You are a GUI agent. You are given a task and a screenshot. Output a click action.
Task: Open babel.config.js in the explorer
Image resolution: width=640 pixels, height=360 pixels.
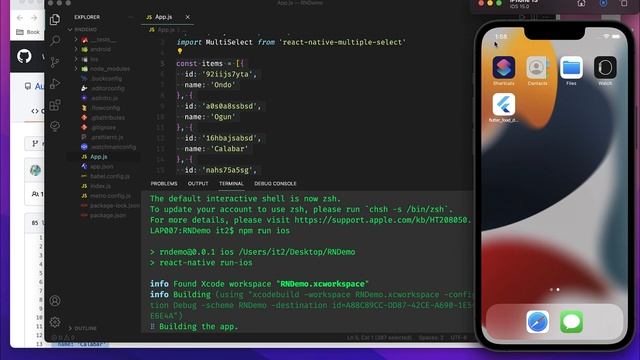(110, 176)
